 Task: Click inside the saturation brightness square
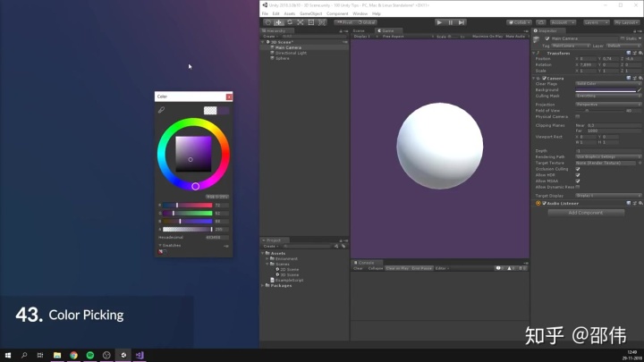pos(193,154)
